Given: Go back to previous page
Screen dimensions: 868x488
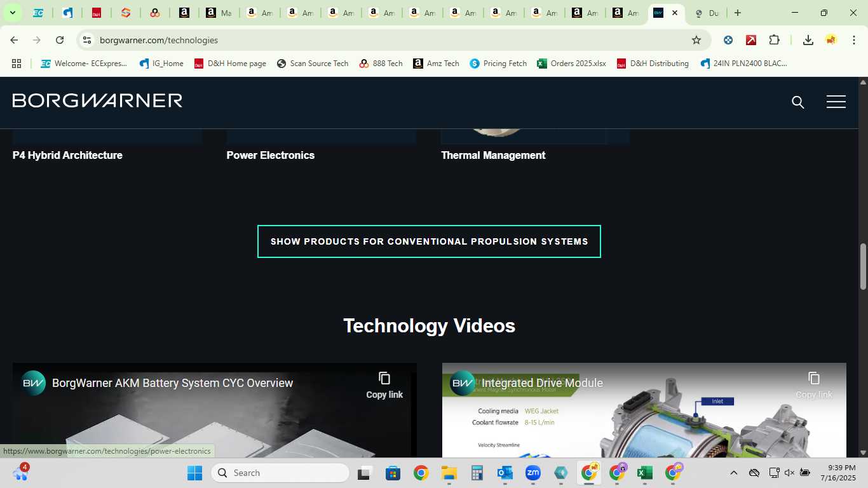Looking at the screenshot, I should pyautogui.click(x=14, y=40).
